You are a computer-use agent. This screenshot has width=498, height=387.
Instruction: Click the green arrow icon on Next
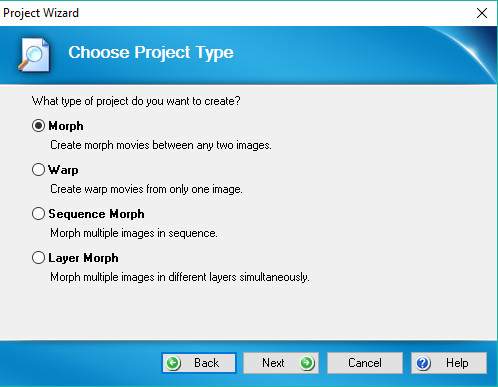(307, 363)
